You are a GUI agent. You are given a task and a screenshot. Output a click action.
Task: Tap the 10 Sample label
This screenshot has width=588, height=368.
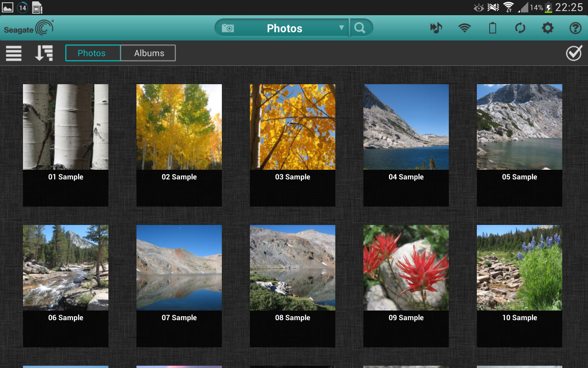520,318
